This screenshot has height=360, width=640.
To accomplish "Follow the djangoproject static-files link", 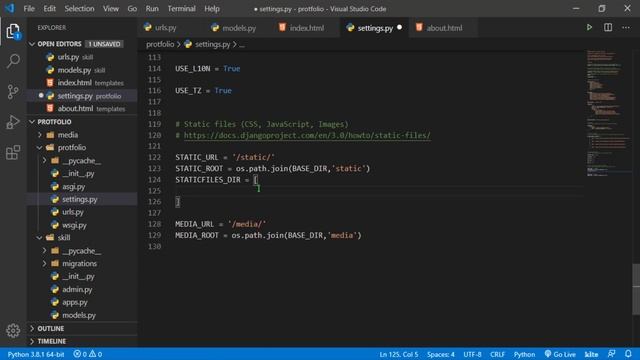I will pyautogui.click(x=307, y=135).
